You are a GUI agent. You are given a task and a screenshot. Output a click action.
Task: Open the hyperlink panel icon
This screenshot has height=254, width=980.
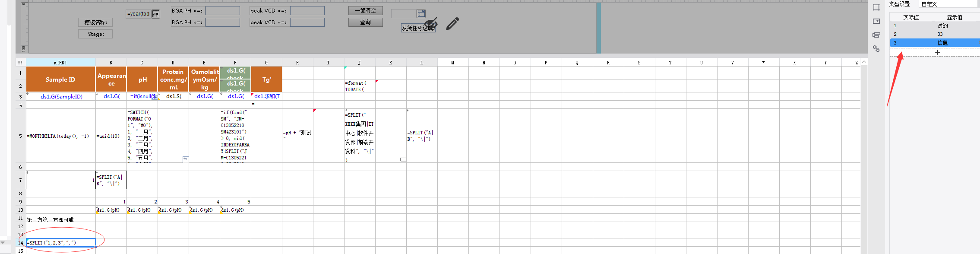(x=876, y=49)
